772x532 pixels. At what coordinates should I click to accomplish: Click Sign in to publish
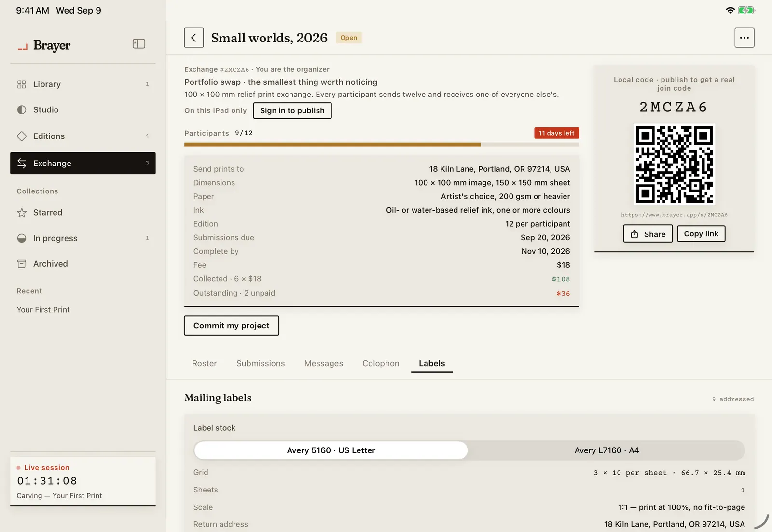[292, 110]
